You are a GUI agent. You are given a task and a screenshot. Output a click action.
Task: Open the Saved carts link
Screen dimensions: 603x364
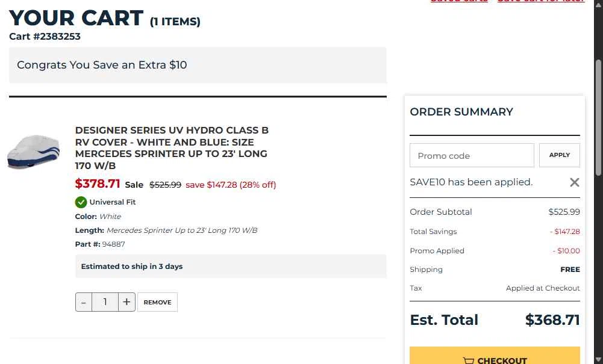[459, 1]
